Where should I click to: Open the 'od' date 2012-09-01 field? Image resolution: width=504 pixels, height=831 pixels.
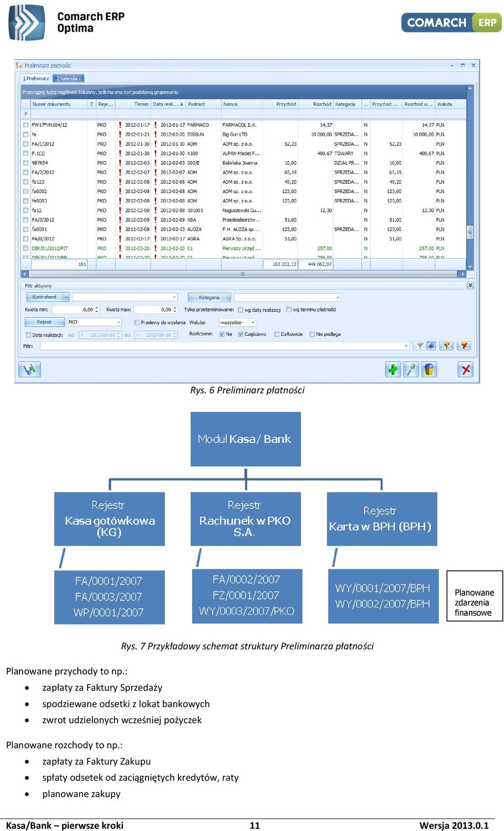click(x=100, y=335)
